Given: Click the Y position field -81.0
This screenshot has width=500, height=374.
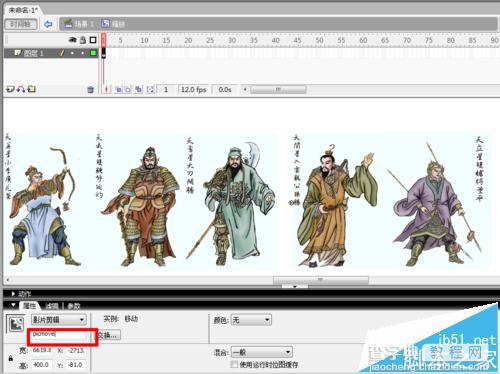Looking at the screenshot, I should pos(76,365).
